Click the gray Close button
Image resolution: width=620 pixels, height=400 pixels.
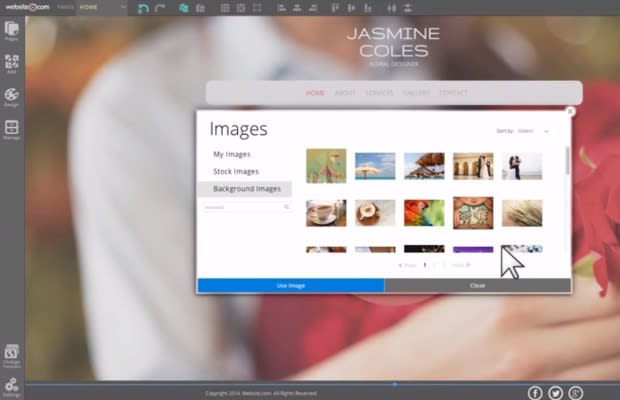point(478,285)
